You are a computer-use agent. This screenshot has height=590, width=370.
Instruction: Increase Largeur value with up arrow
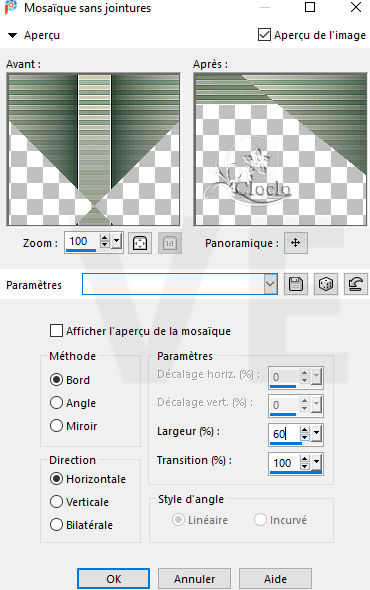pos(305,429)
